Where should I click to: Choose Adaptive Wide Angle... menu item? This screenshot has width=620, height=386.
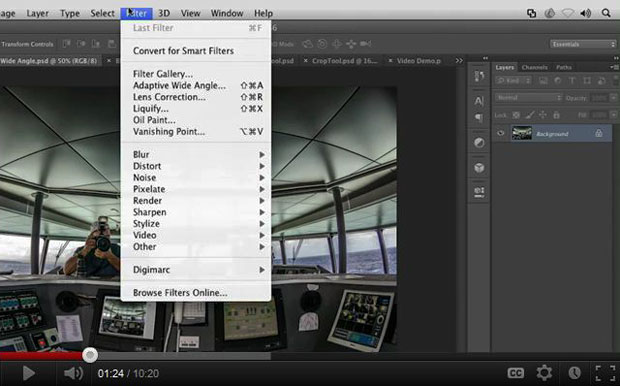click(x=197, y=85)
